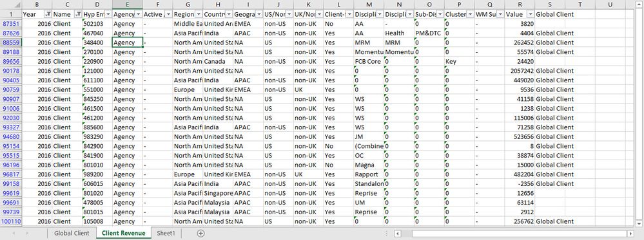
Task: Open the Country filter dropdown
Action: click(229, 14)
